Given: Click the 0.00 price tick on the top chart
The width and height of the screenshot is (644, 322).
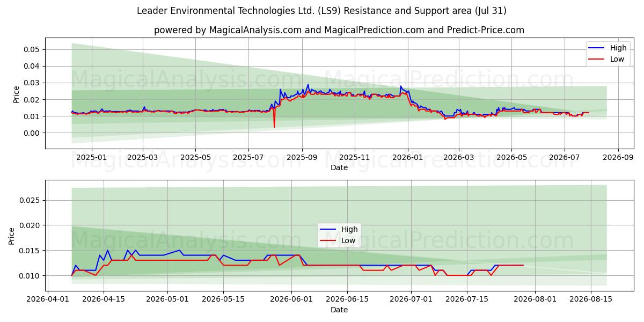Looking at the screenshot, I should click(33, 133).
